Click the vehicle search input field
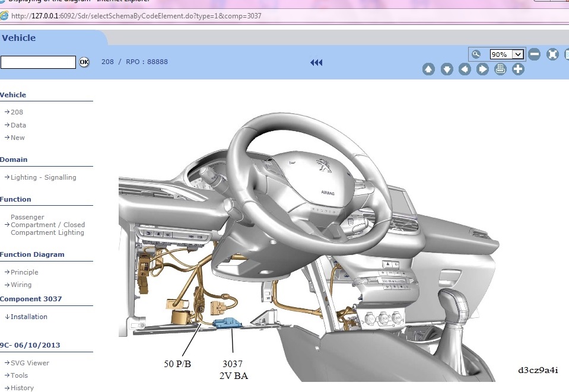 click(38, 62)
